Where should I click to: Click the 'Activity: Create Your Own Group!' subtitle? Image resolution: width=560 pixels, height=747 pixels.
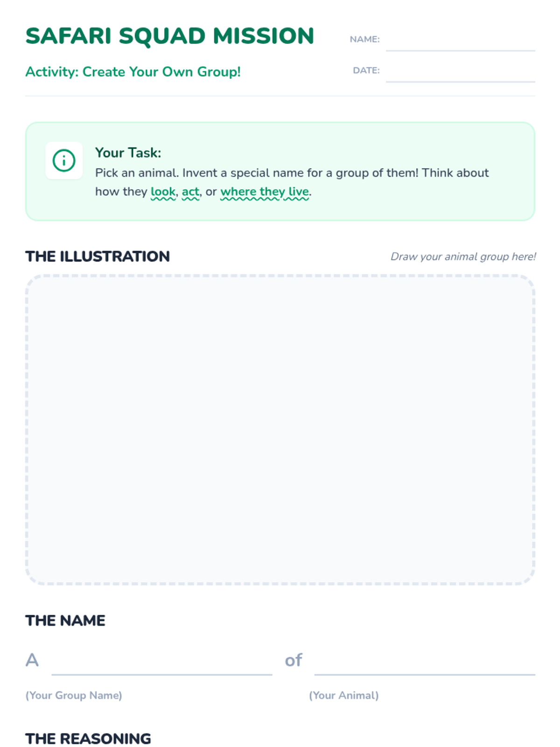coord(133,72)
